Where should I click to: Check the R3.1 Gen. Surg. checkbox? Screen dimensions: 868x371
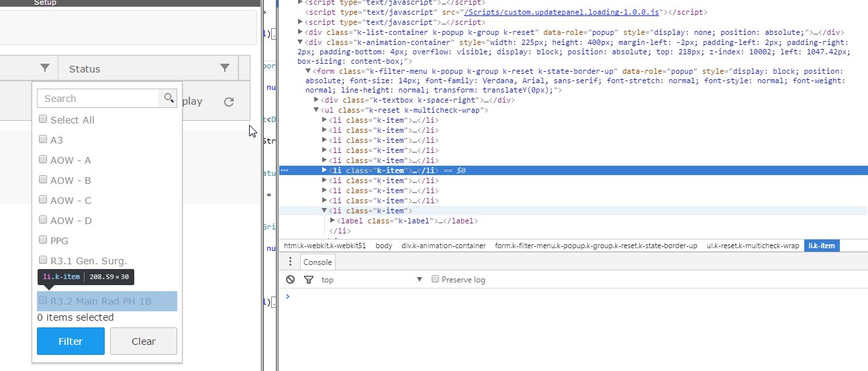click(x=43, y=260)
